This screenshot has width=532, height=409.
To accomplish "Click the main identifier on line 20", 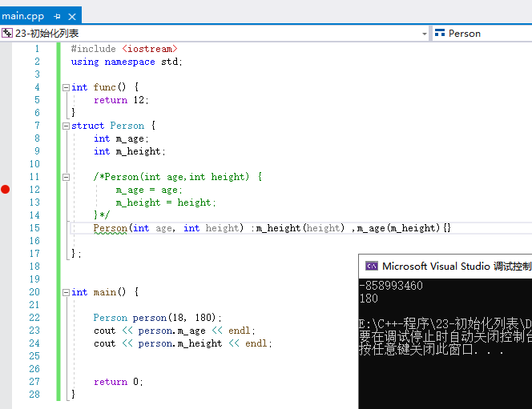I will (x=104, y=292).
